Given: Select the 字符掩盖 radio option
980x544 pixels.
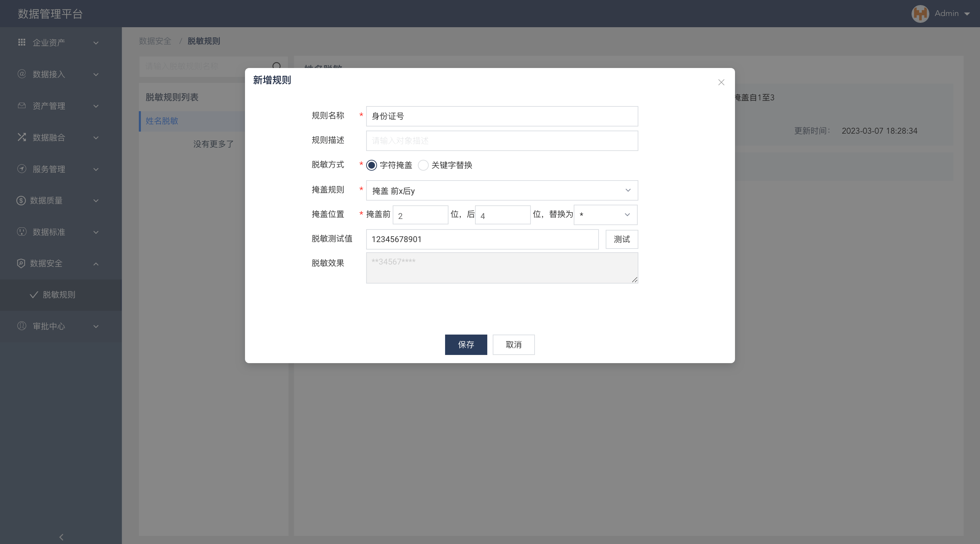Looking at the screenshot, I should pos(371,165).
